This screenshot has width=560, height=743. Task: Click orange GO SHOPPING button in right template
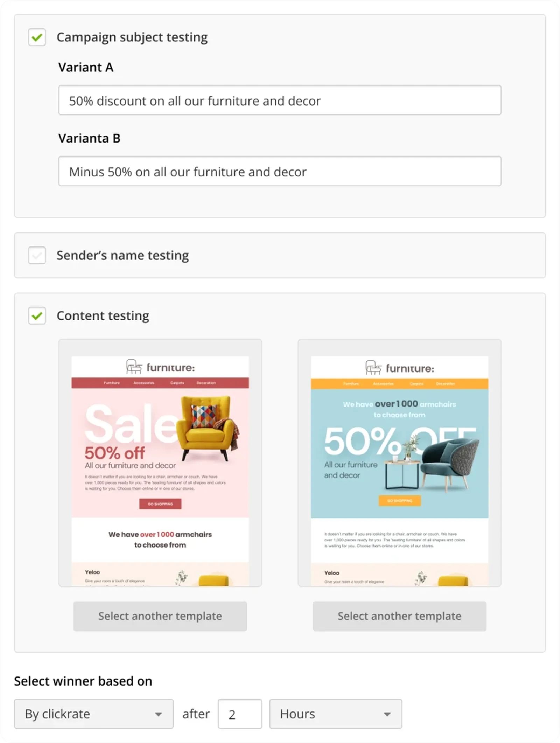[400, 501]
